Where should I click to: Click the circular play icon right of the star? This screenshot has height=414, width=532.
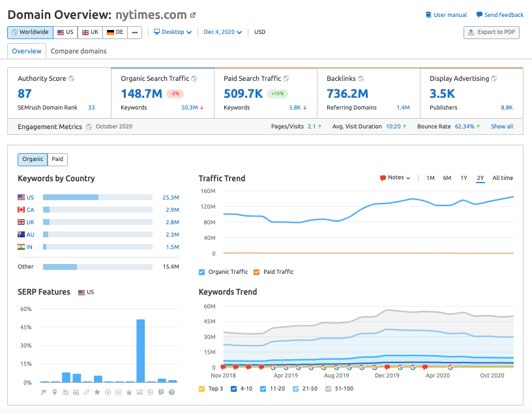click(x=108, y=392)
